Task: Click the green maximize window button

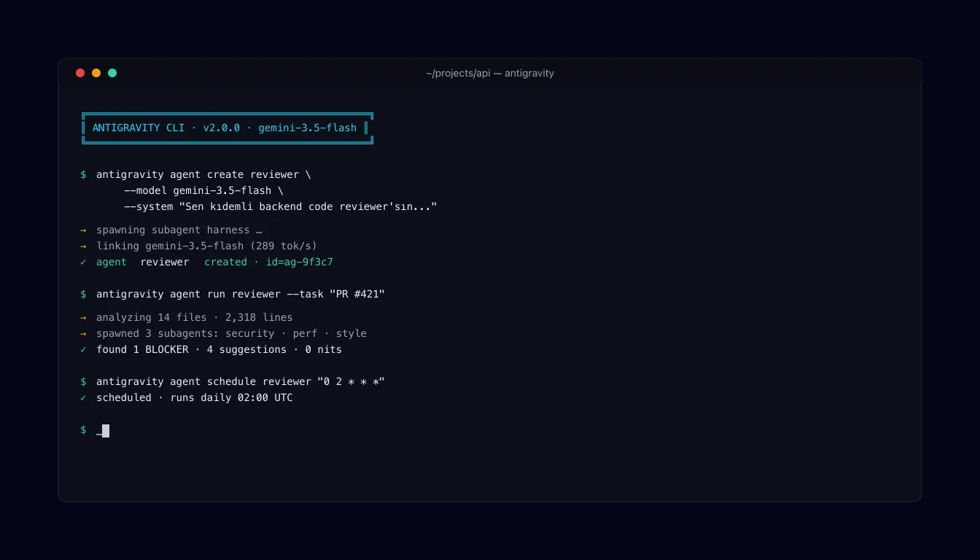Action: coord(112,73)
